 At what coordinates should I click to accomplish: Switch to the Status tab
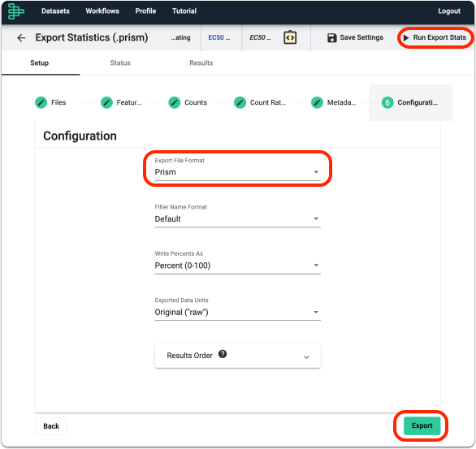point(120,63)
